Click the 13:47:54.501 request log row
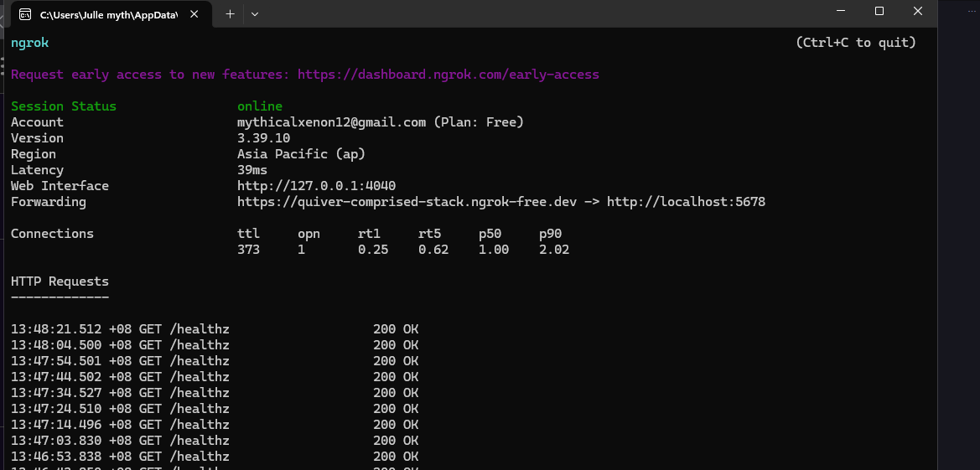 coord(215,361)
